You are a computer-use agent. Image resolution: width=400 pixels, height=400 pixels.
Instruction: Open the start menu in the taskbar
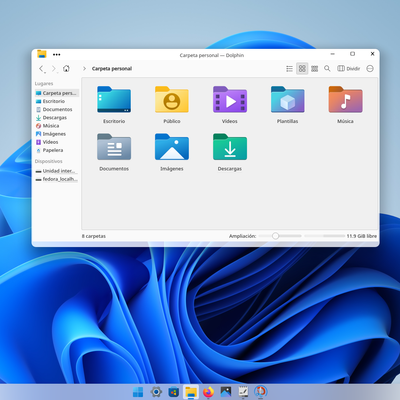click(x=138, y=392)
